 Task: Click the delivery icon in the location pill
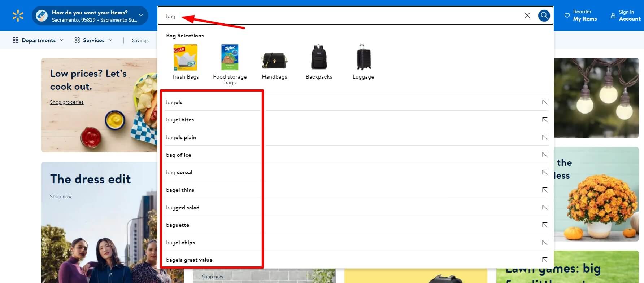[42, 16]
